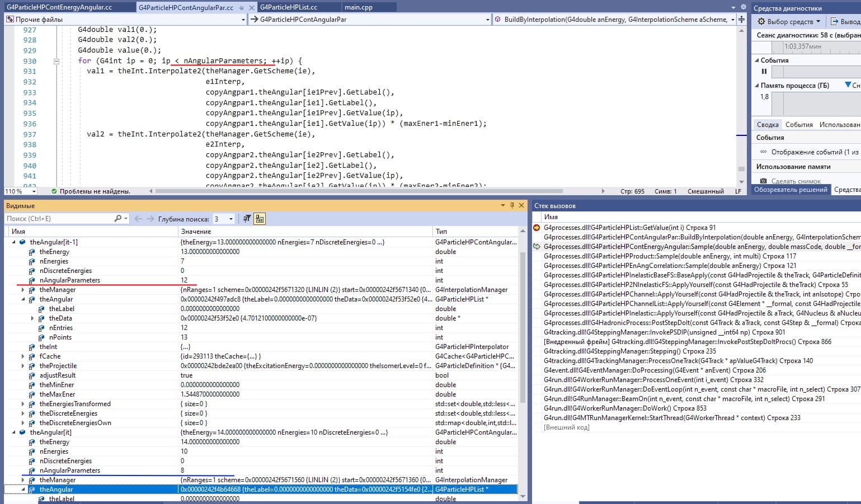This screenshot has height=504, width=861.
Task: Click the field icon next to adjustResult
Action: tap(32, 375)
